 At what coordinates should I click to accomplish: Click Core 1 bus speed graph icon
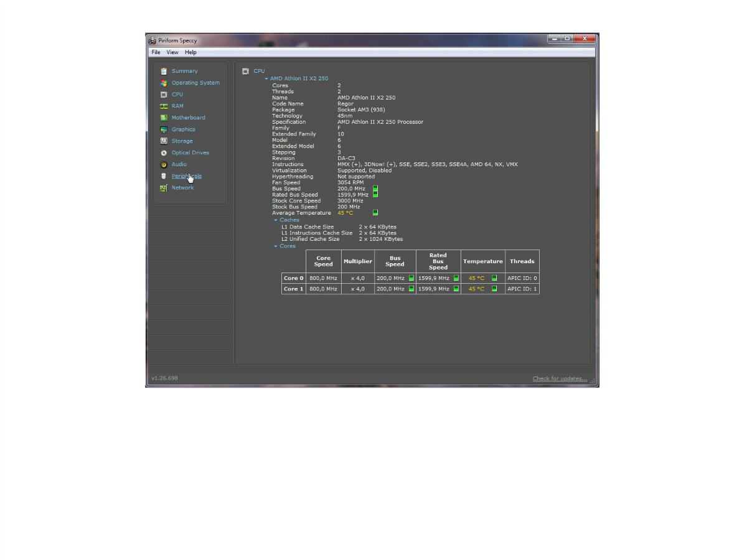coord(411,289)
